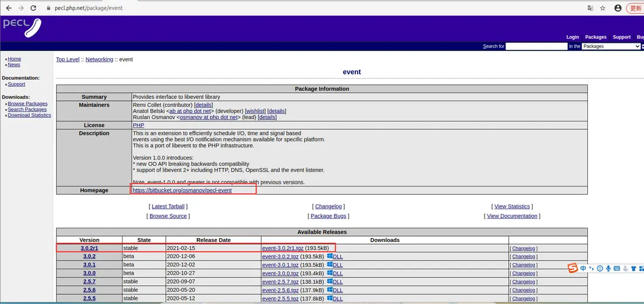Image resolution: width=644 pixels, height=304 pixels.
Task: Follow the Top Level breadcrumb link
Action: click(x=68, y=60)
